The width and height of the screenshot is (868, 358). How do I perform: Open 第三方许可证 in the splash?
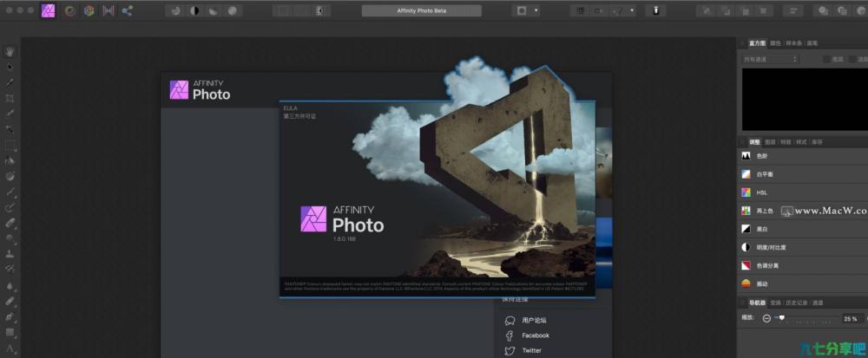pyautogui.click(x=300, y=116)
